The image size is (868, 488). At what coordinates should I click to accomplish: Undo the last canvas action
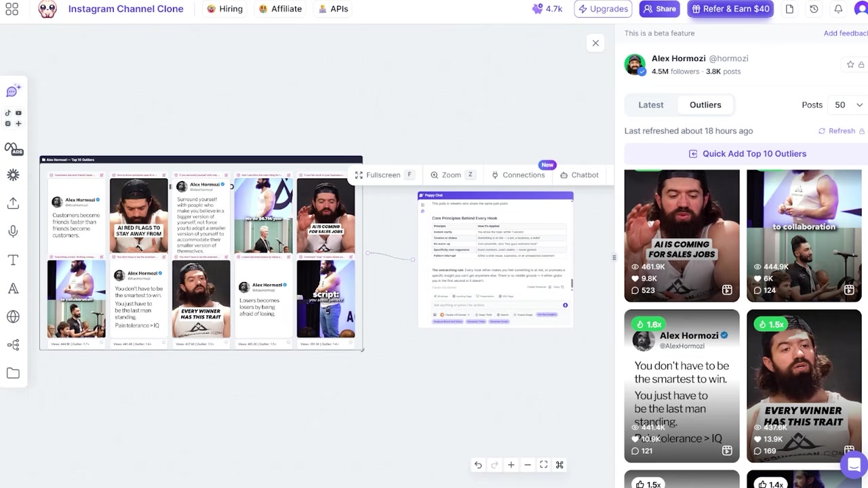tap(478, 465)
